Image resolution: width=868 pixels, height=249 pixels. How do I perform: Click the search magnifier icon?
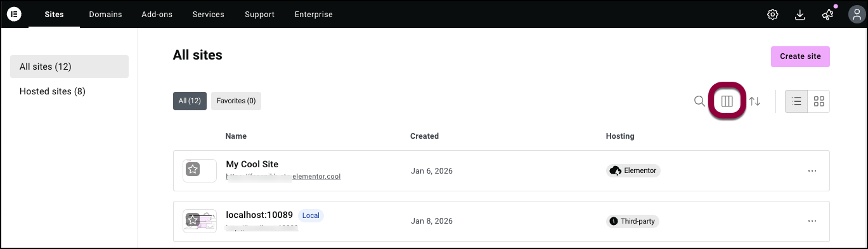699,101
